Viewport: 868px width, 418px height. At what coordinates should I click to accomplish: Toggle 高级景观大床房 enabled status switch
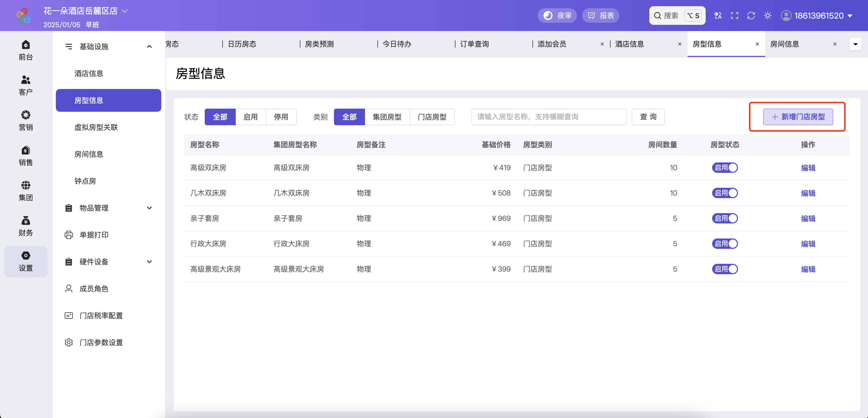(x=725, y=269)
